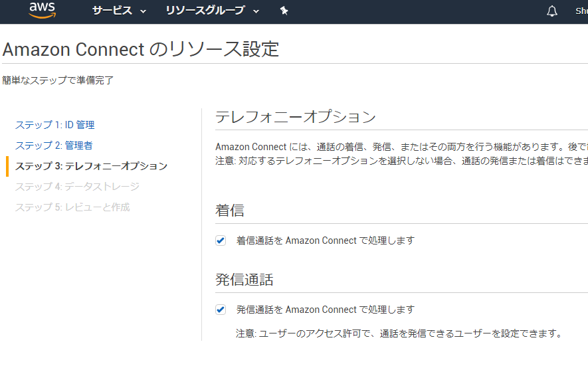This screenshot has height=380, width=588.
Task: Go to ステップ 2: 管理者
Action: [x=54, y=145]
